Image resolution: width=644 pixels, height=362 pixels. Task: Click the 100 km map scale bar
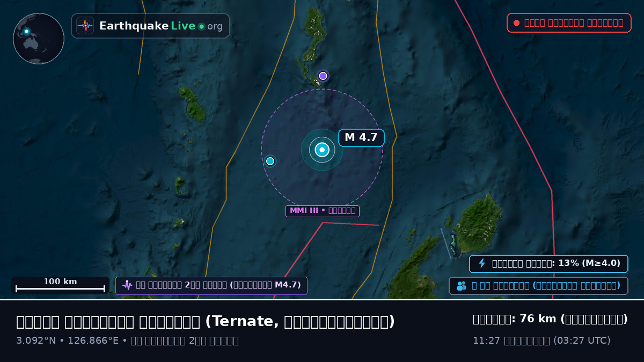60,285
